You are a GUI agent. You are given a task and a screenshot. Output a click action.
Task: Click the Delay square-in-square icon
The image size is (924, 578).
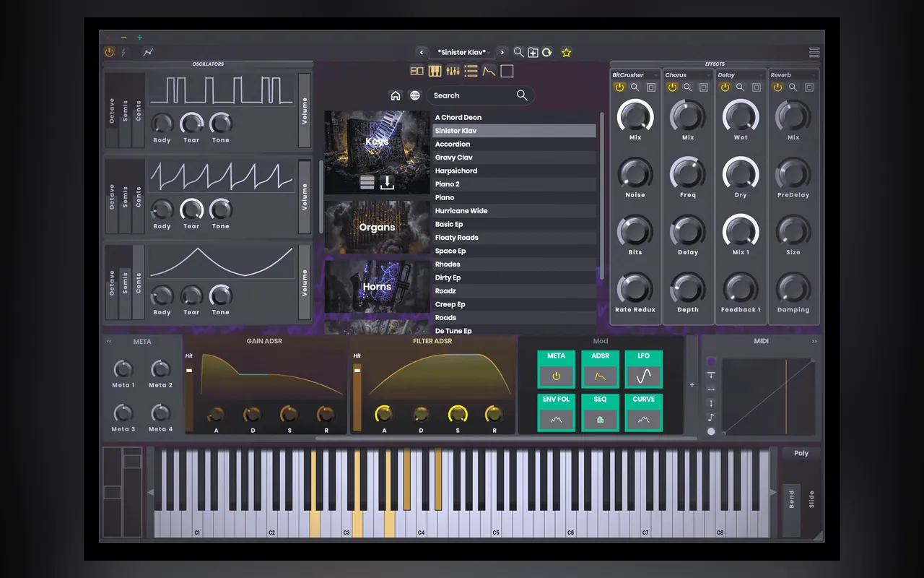(x=757, y=87)
